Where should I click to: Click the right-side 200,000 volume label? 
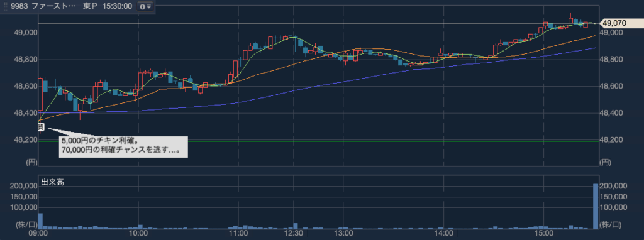click(613, 186)
